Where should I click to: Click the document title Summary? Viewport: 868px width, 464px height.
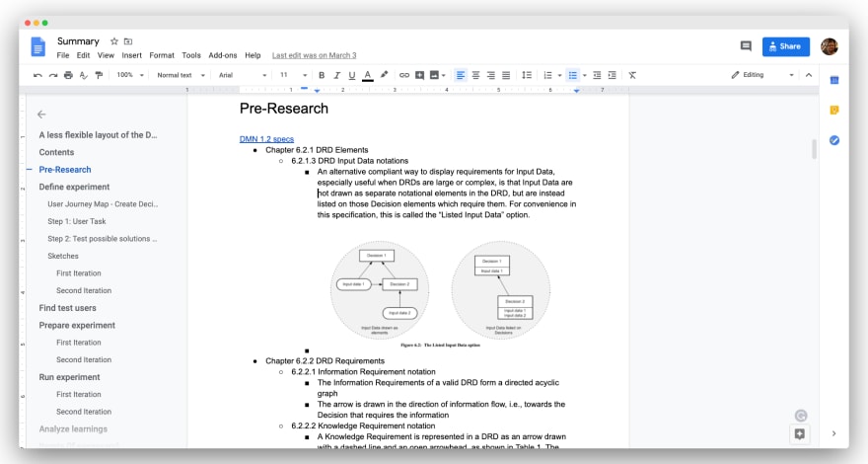tap(78, 41)
